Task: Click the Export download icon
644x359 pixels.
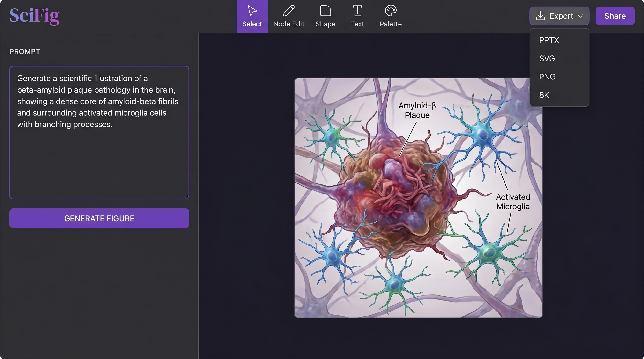Action: coord(540,16)
